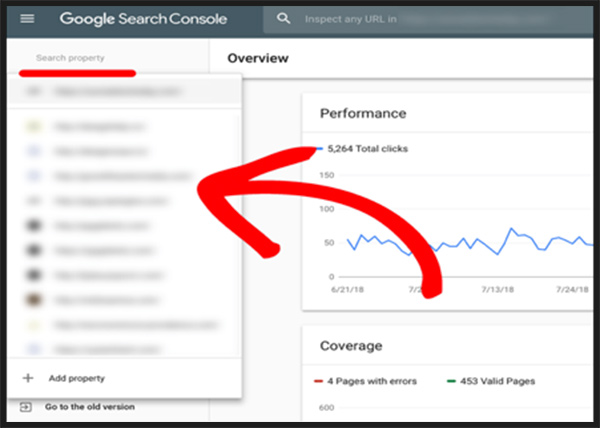The image size is (600, 428).
Task: Click the plus icon beside Add property
Action: point(28,378)
